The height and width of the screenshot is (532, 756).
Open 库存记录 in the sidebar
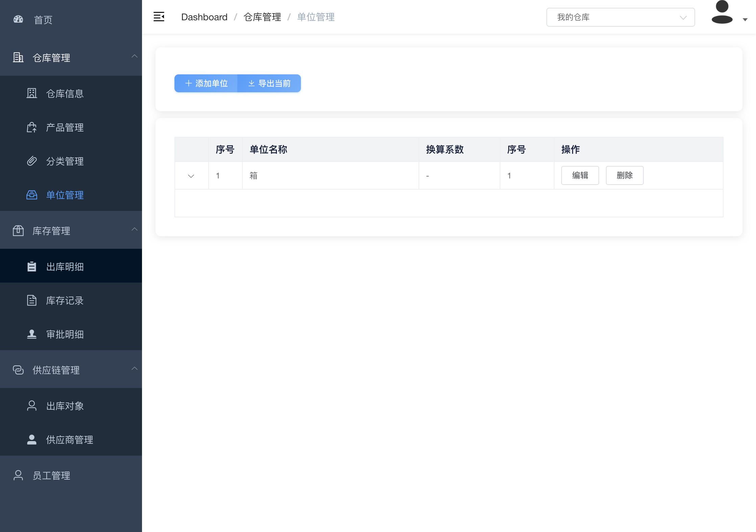pos(65,300)
